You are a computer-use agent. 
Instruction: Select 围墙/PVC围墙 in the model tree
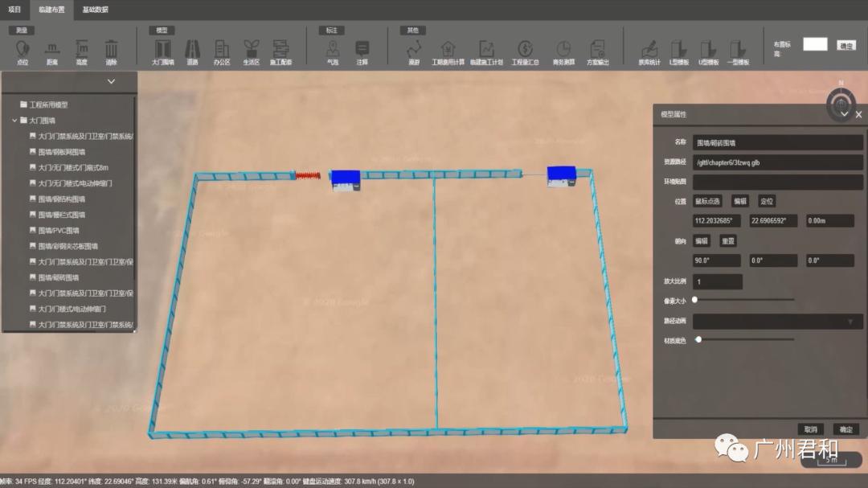(58, 231)
